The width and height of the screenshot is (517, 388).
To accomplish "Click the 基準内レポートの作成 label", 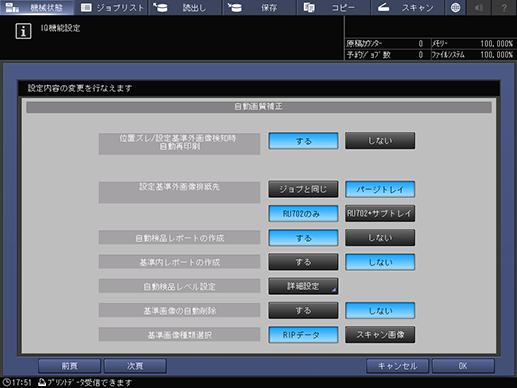I will (x=179, y=262).
